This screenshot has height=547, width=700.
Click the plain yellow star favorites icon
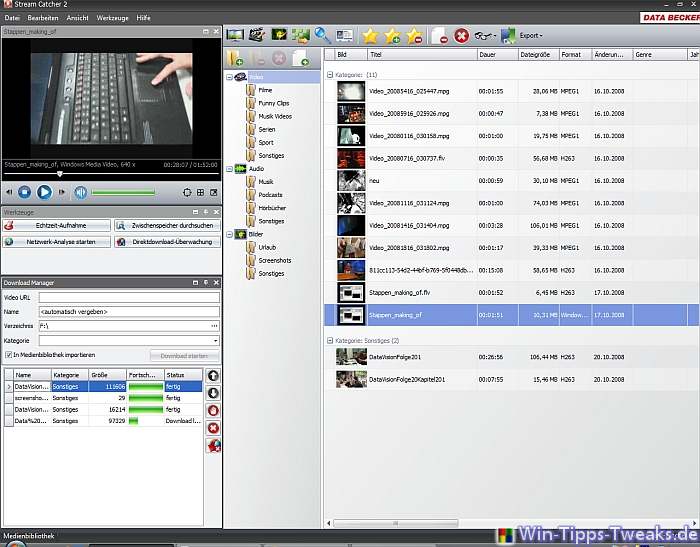pos(370,36)
